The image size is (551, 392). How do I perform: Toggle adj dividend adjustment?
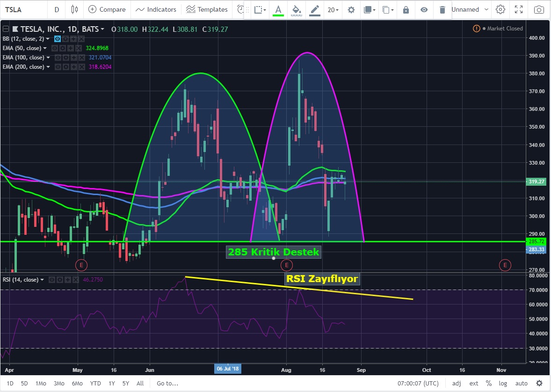(x=457, y=383)
